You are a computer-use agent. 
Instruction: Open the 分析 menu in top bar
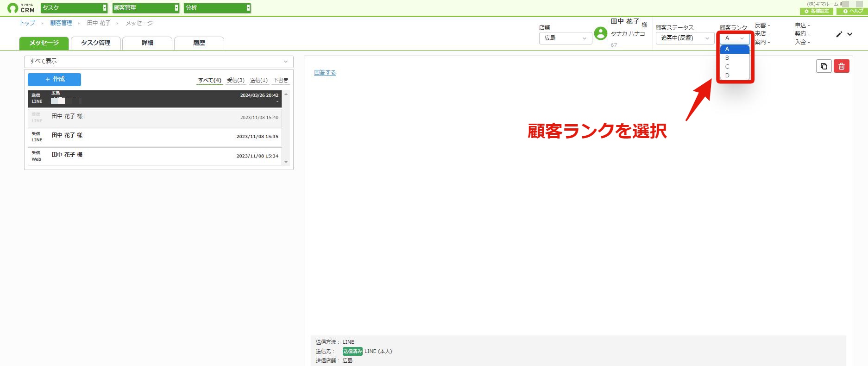[x=217, y=8]
